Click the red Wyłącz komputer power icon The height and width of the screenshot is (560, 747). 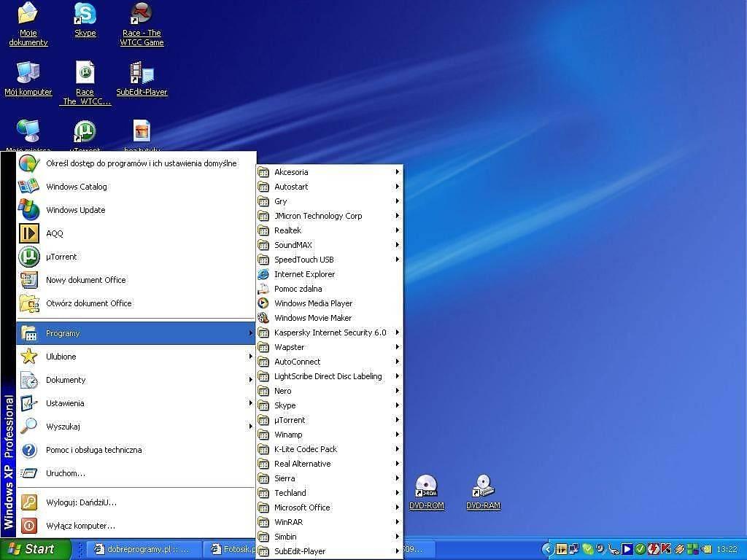pos(29,526)
